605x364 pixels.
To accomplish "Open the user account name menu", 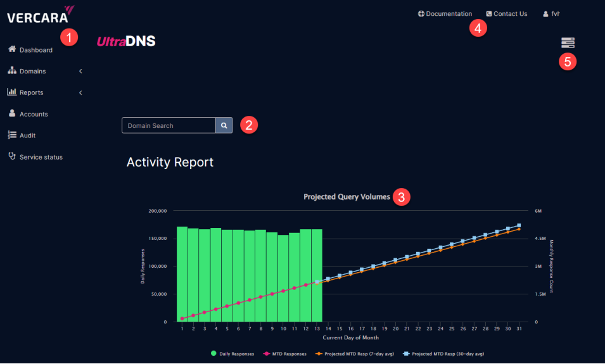I will click(x=555, y=14).
